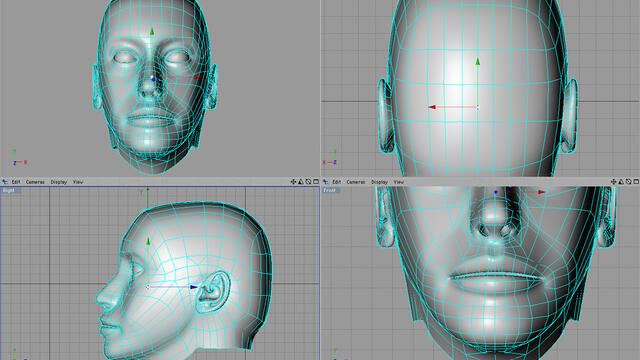640x360 pixels.
Task: Open Display menu in Front viewport
Action: [x=380, y=182]
